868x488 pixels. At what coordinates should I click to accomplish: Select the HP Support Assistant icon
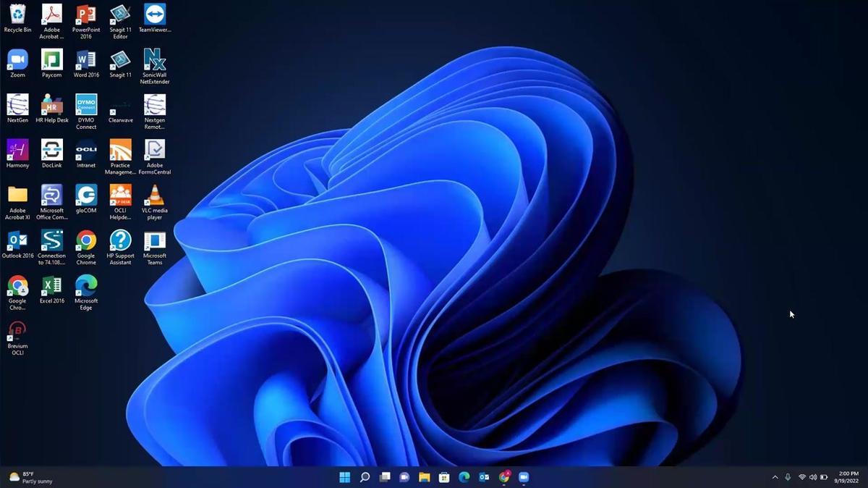[x=120, y=240]
